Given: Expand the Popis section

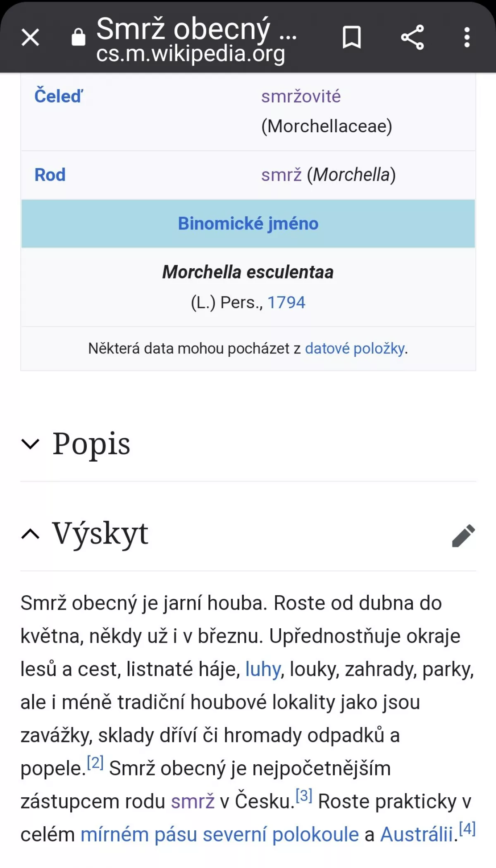Looking at the screenshot, I should [x=91, y=444].
